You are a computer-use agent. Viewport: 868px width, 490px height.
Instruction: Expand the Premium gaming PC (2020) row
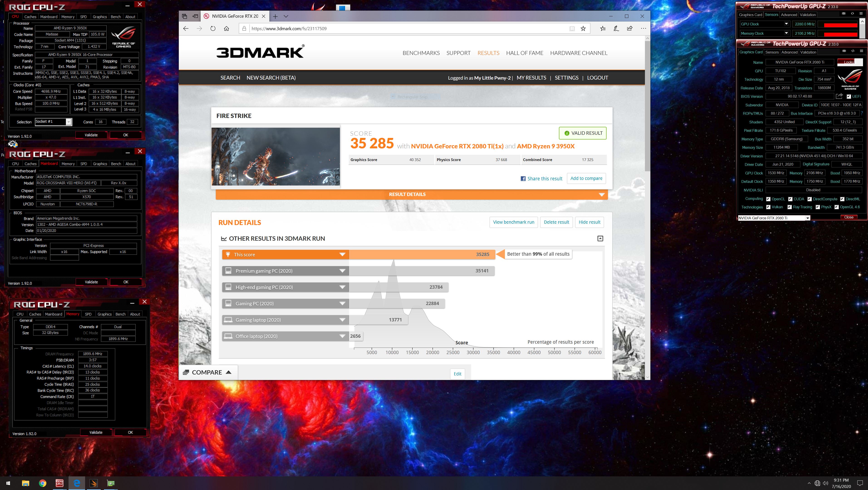click(x=342, y=271)
